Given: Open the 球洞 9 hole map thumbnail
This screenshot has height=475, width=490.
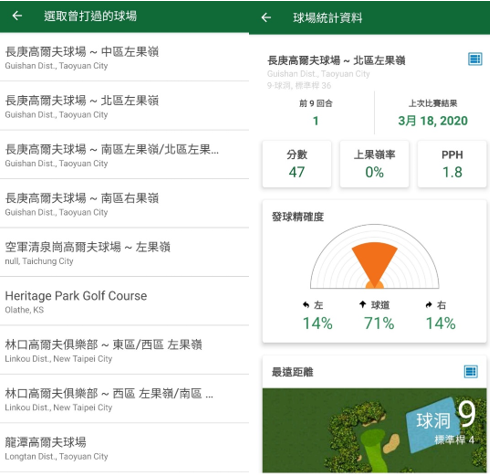Looking at the screenshot, I should [x=374, y=430].
